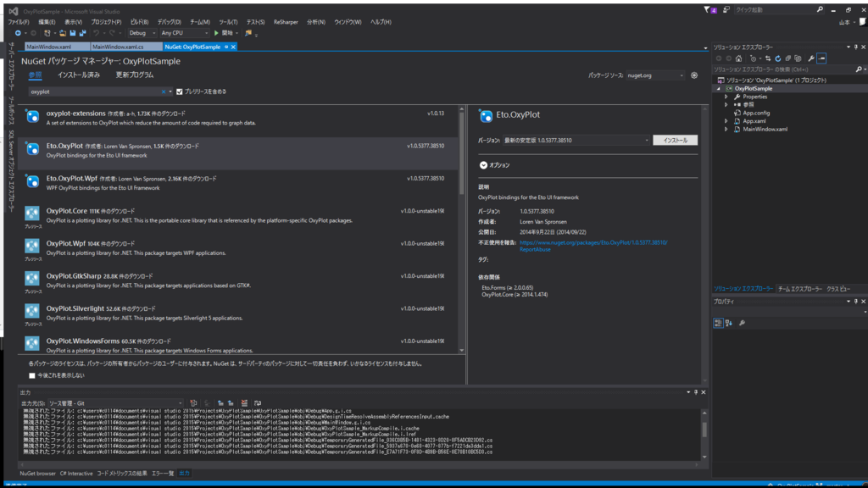
Task: Open Solution Explorer search magnifier icon
Action: [x=859, y=68]
